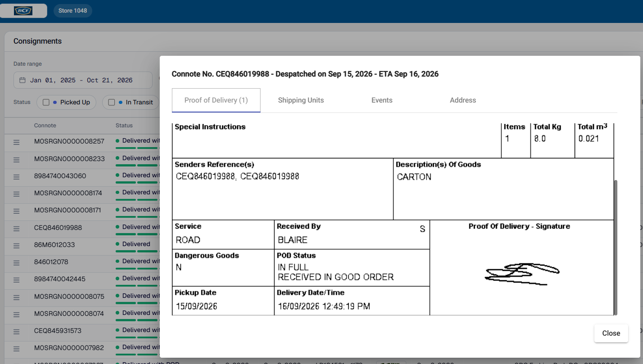Click the POD document vertical scrollbar
Screen dimensions: 643x364
click(616, 247)
